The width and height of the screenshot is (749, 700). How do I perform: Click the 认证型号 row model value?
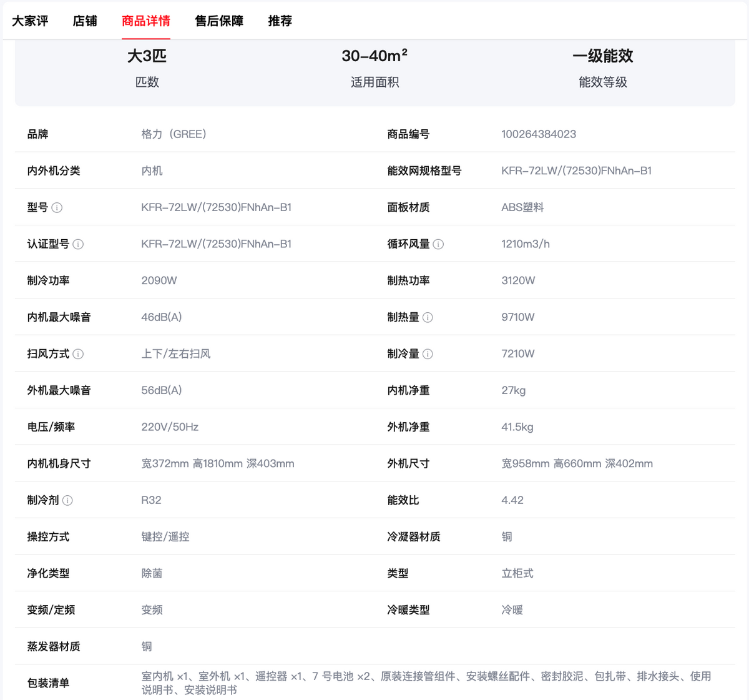(x=217, y=244)
